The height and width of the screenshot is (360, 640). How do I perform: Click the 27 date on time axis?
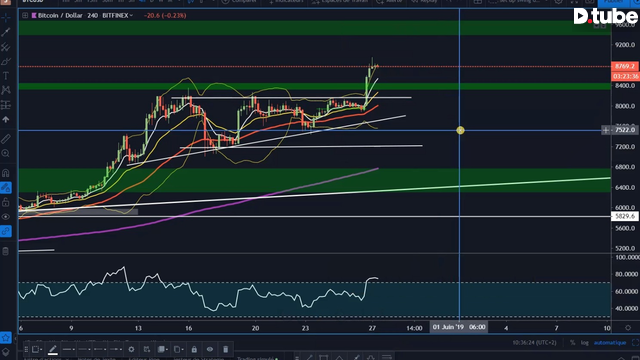[x=372, y=328]
